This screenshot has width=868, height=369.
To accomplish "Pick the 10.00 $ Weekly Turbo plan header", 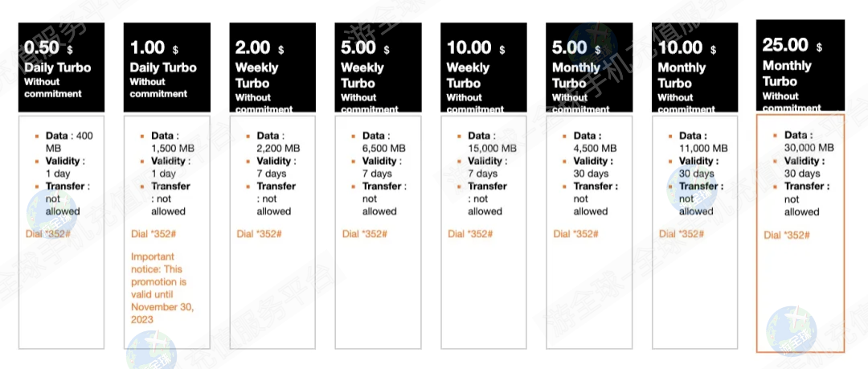I will (x=484, y=68).
